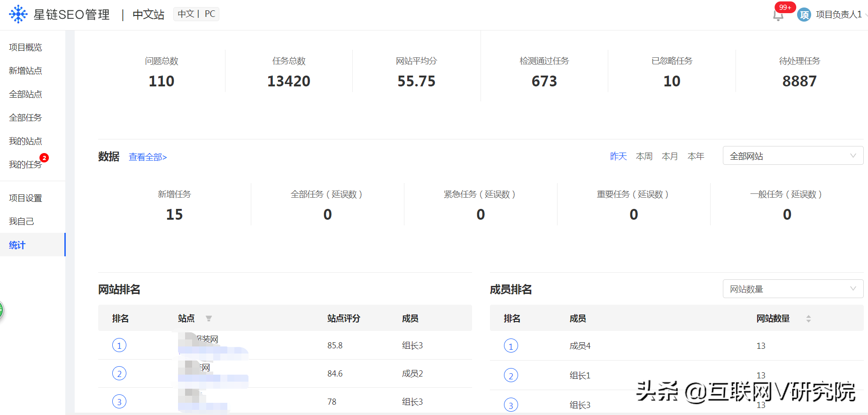The width and height of the screenshot is (868, 415).
Task: Click rank 3 circle in 成员排名
Action: coord(511,405)
